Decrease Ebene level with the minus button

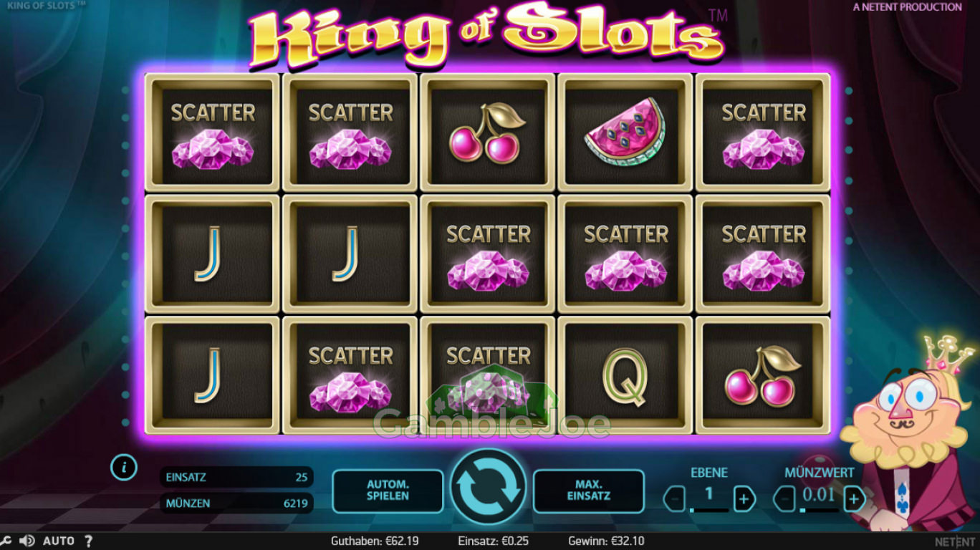[x=675, y=498]
